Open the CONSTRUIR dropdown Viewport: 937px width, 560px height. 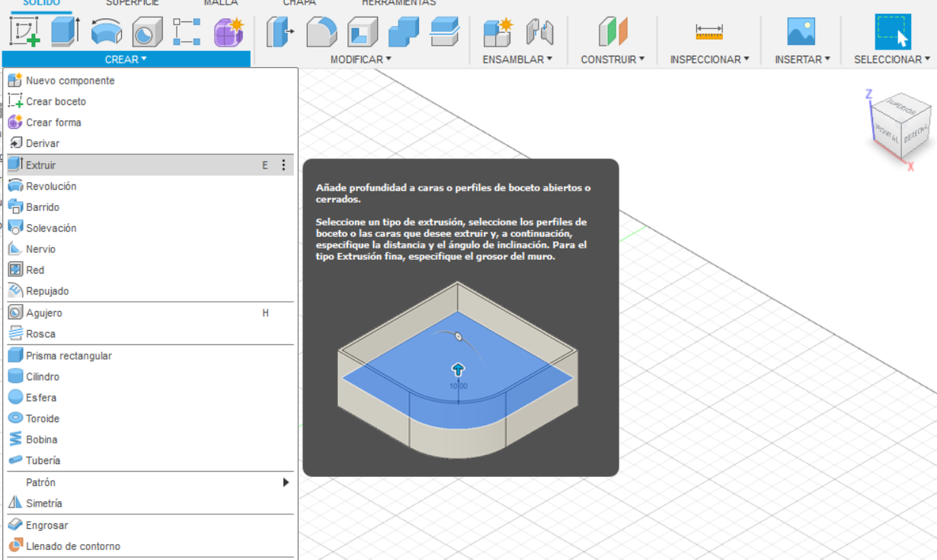point(612,59)
